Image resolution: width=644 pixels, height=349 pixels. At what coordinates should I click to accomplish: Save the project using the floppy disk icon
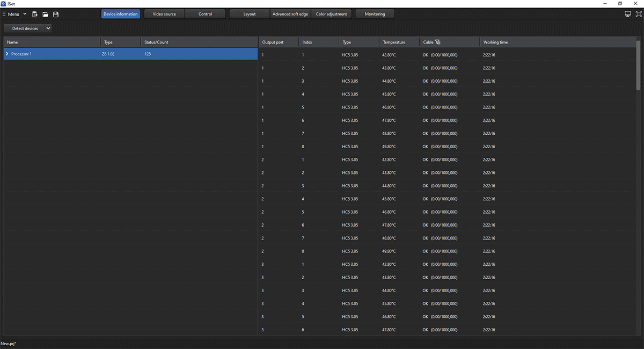(x=56, y=14)
